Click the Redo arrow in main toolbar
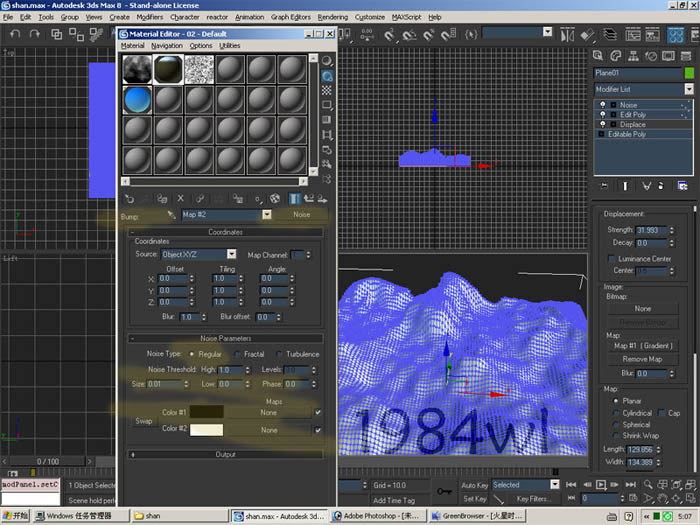Viewport: 700px width, 525px height. [x=34, y=34]
